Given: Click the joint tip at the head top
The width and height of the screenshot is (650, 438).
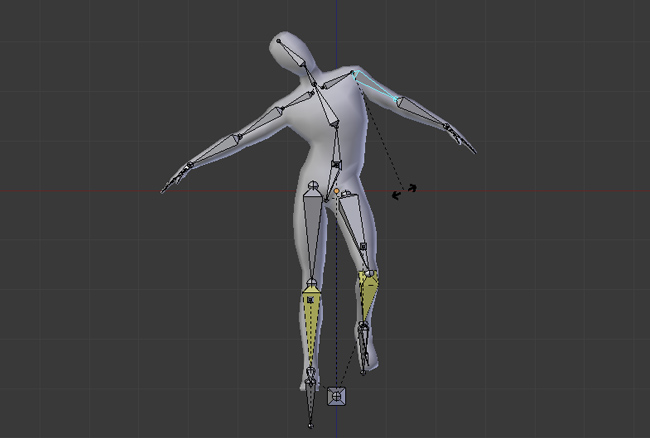Looking at the screenshot, I should coord(279,41).
